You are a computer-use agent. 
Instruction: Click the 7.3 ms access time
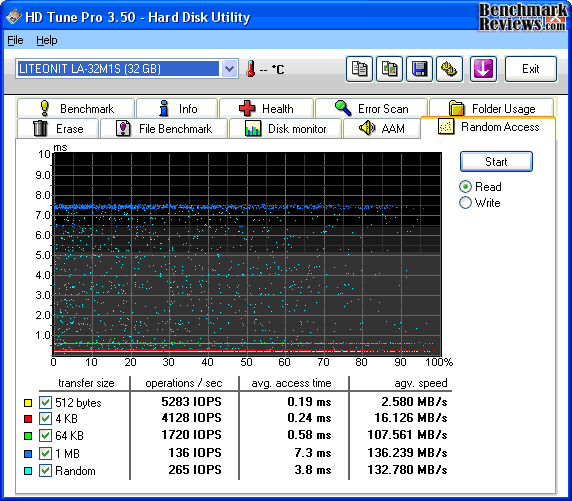pyautogui.click(x=313, y=453)
